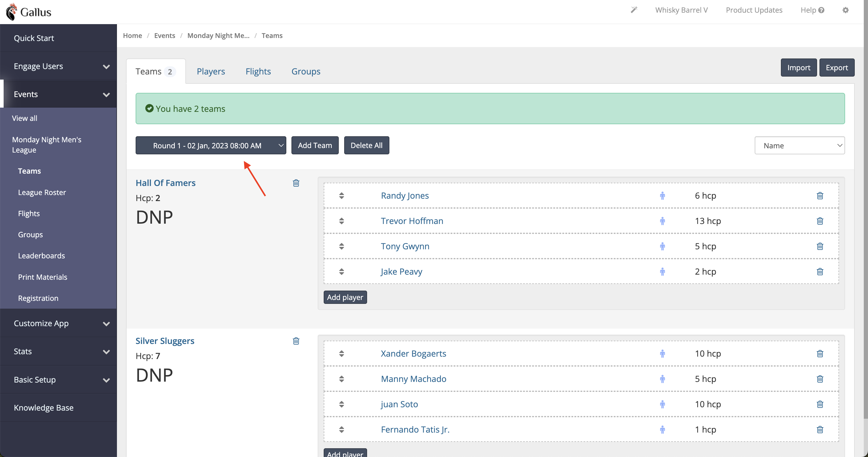Open Product Updates link
The width and height of the screenshot is (868, 457).
click(754, 10)
